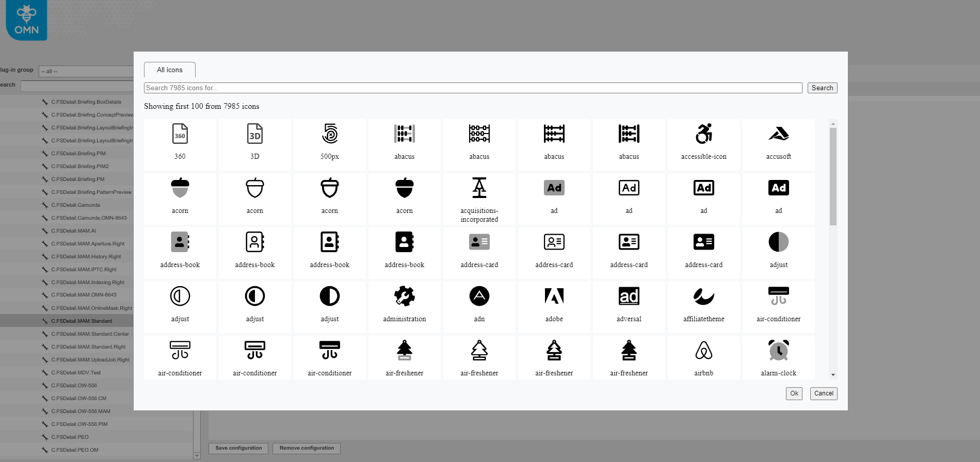Select the 360 icon
Viewport: 980px width, 462px height.
180,144
